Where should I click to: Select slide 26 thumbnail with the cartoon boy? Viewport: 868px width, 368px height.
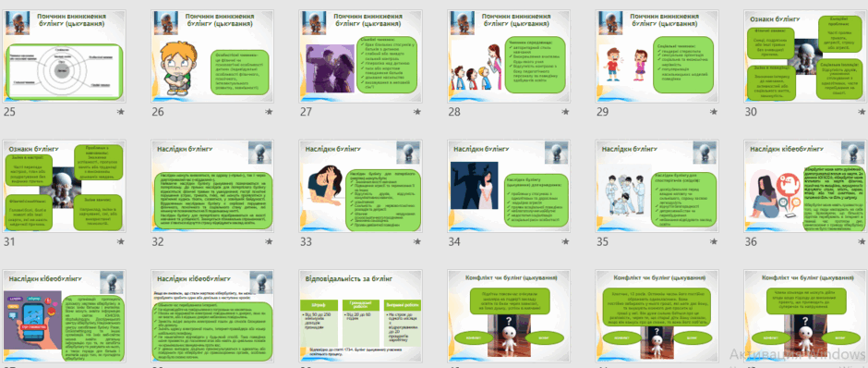pos(212,56)
